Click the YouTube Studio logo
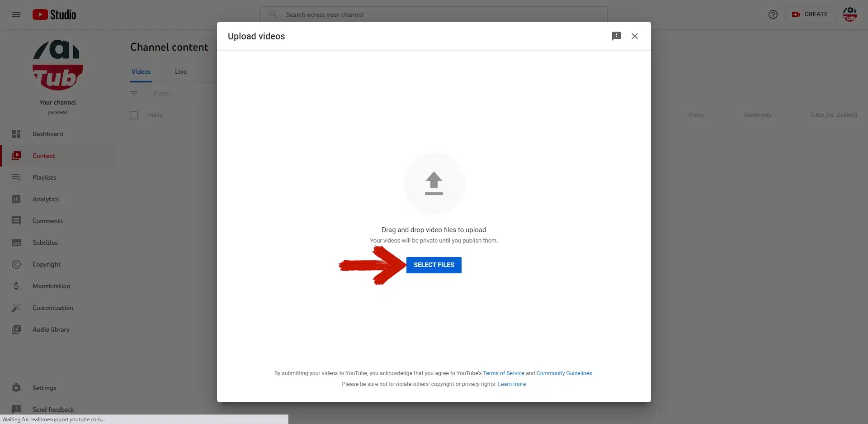This screenshot has width=868, height=424. tap(54, 14)
